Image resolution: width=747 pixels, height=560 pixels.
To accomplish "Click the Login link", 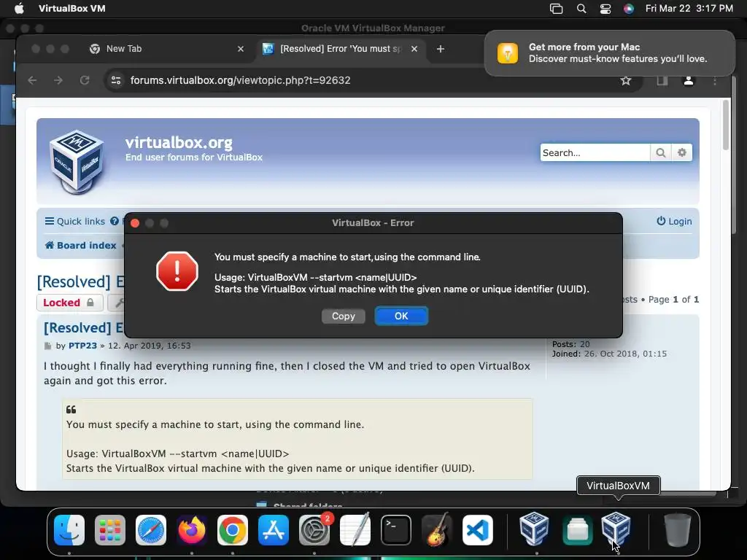I will [674, 222].
